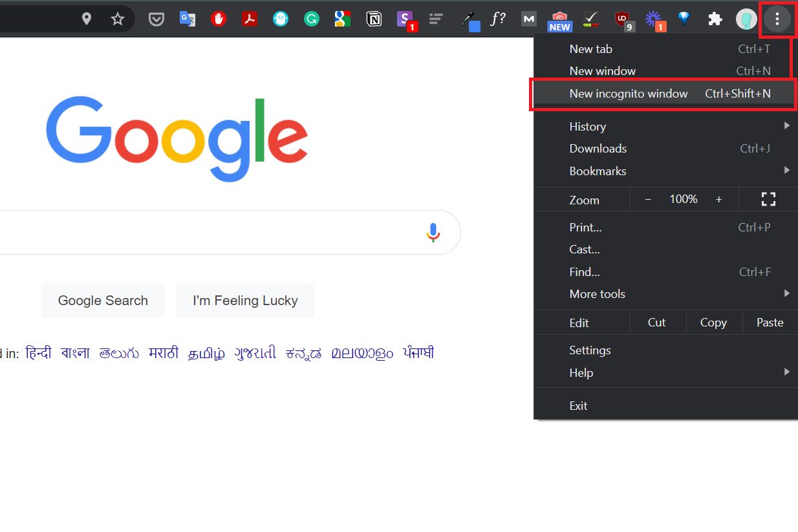The height and width of the screenshot is (532, 798).
Task: Open the Notion web clipper extension
Action: coord(374,19)
